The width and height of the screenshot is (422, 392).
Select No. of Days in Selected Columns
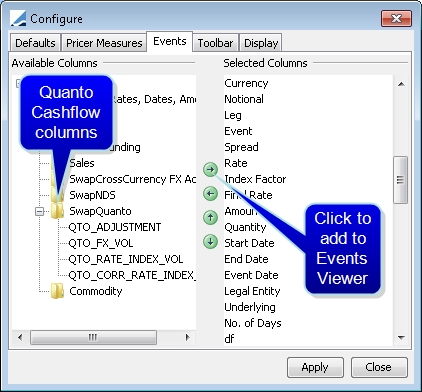pyautogui.click(x=253, y=323)
